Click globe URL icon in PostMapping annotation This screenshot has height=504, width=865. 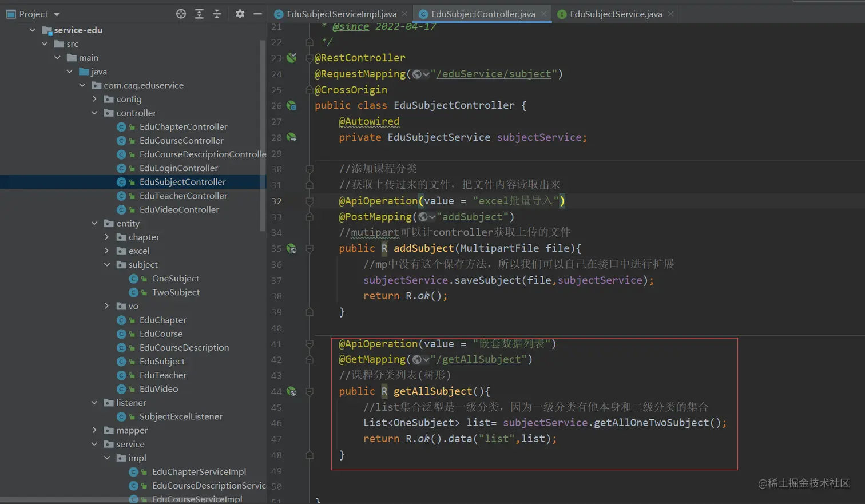click(x=423, y=217)
